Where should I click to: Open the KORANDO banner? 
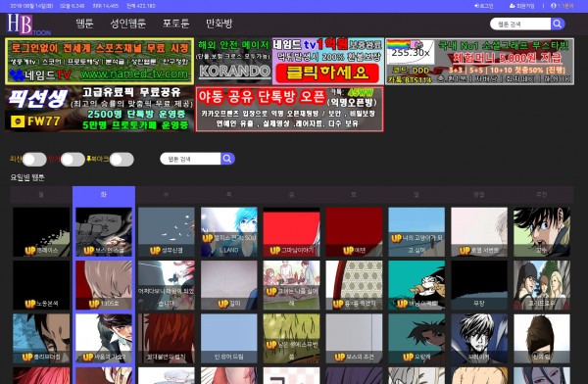tap(233, 61)
